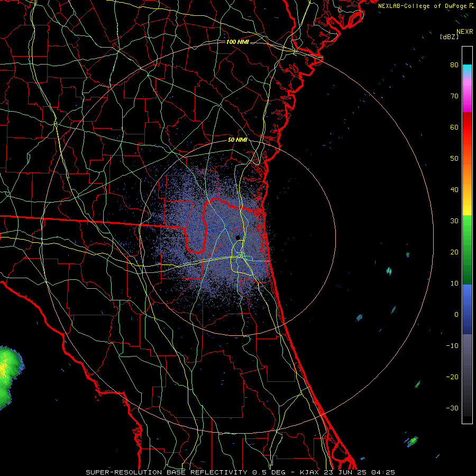Pick the orange segment on the color bar

tap(467, 173)
